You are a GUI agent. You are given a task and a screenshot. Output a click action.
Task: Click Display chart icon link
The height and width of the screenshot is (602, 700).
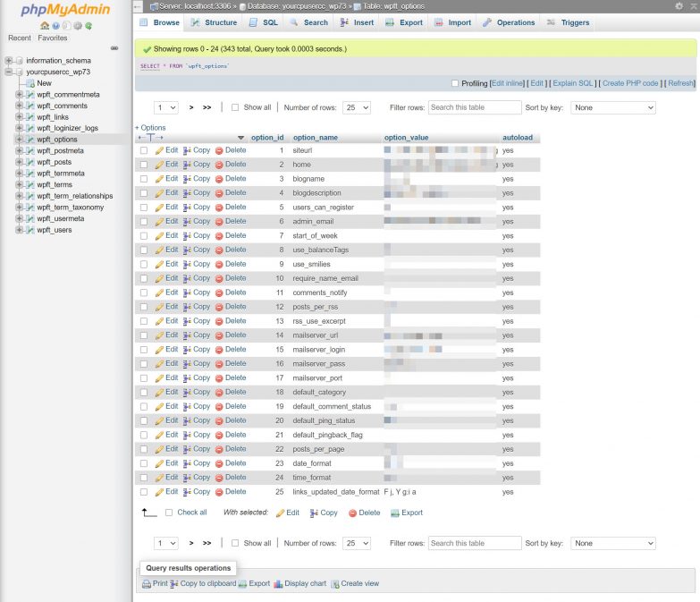point(299,583)
